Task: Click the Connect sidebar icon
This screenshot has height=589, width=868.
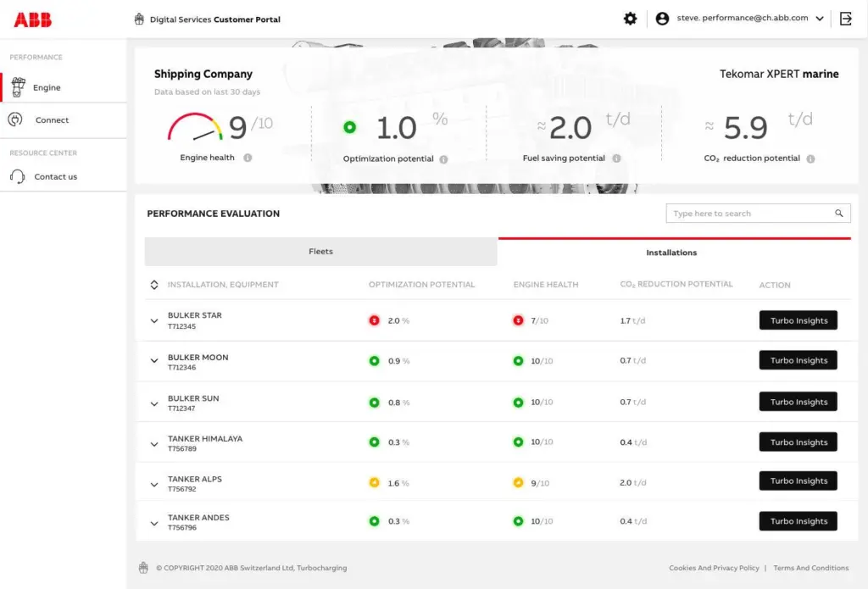Action: tap(15, 119)
